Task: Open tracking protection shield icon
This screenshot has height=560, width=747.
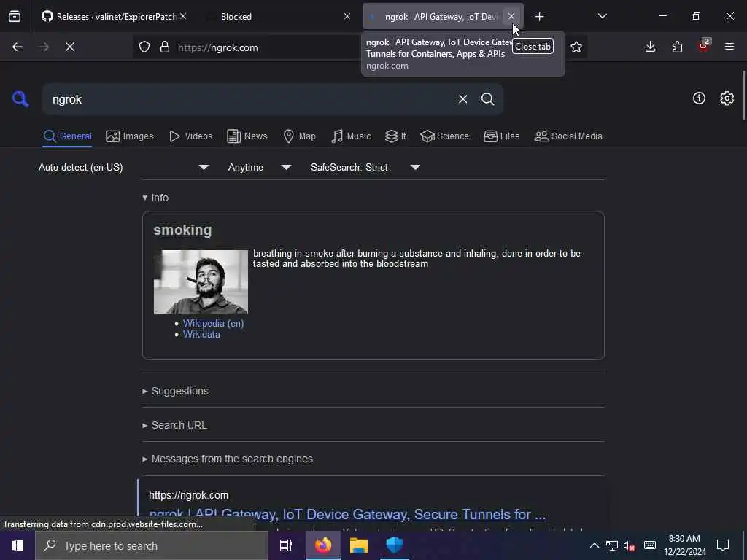Action: pyautogui.click(x=144, y=47)
